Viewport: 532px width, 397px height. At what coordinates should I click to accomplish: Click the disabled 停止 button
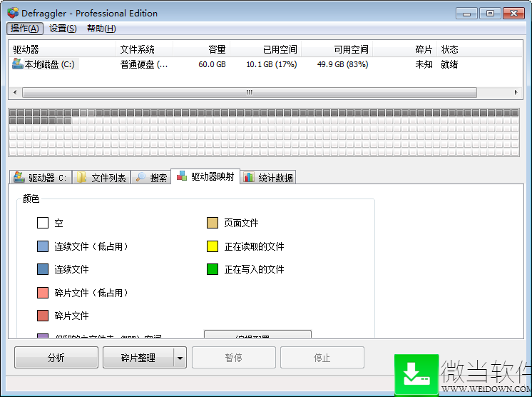(322, 357)
